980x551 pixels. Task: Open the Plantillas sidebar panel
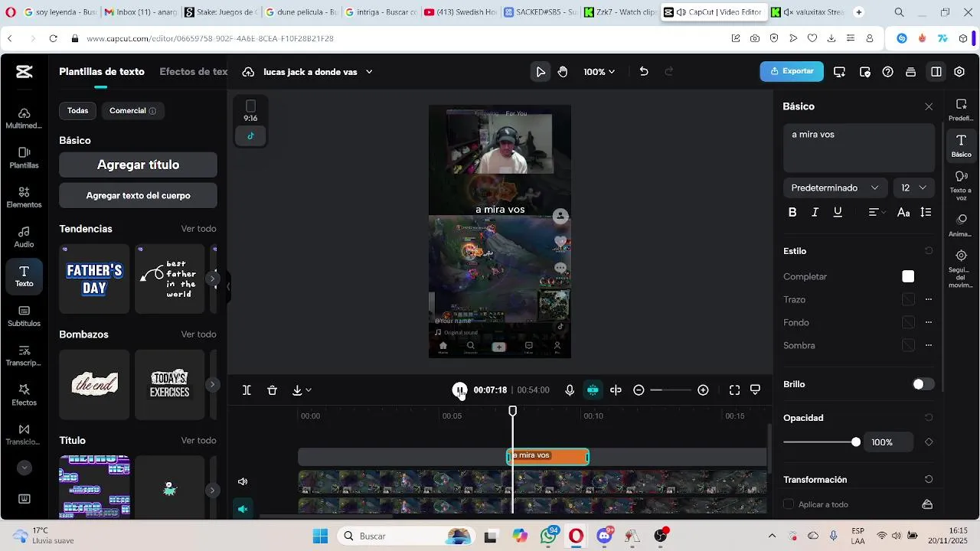click(24, 158)
